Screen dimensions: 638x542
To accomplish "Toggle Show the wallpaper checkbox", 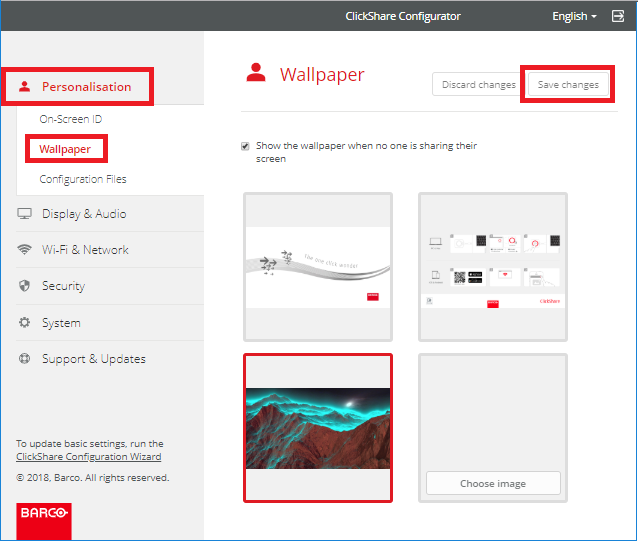I will tap(245, 146).
